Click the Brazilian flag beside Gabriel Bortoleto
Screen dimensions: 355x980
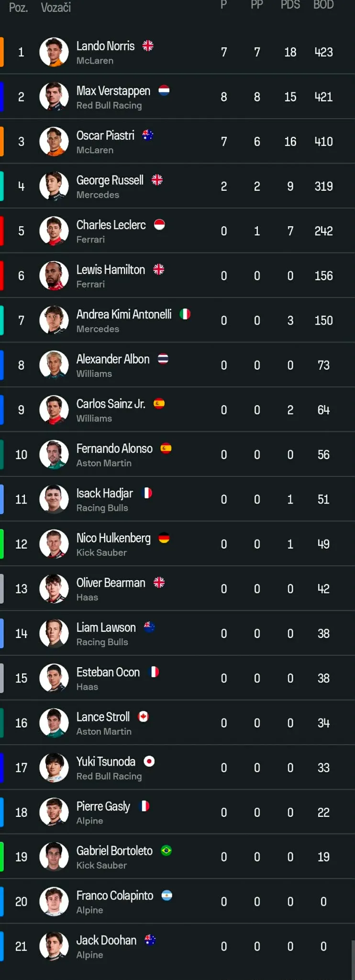(x=166, y=850)
